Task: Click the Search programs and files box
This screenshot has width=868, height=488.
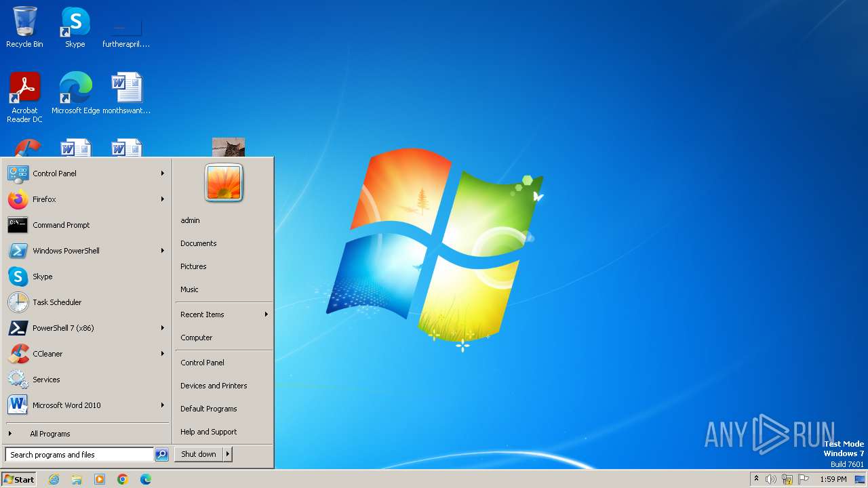Action: pyautogui.click(x=79, y=455)
